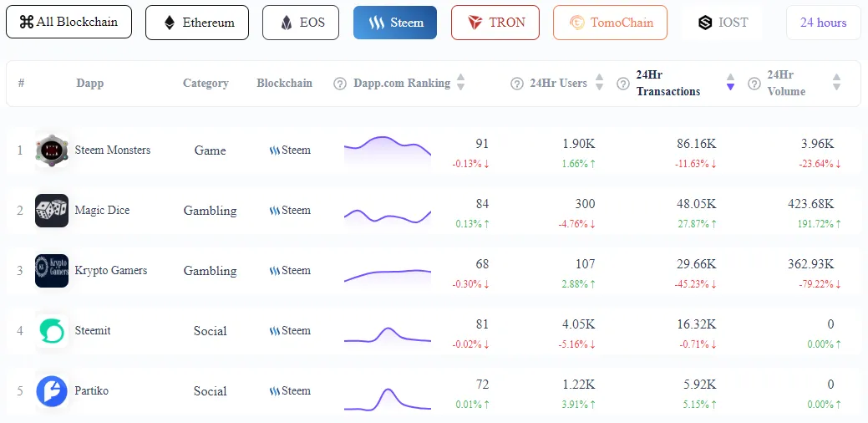Screen dimensions: 868x423
Task: Click the Steem blockchain icon in Partiko row
Action: point(275,391)
